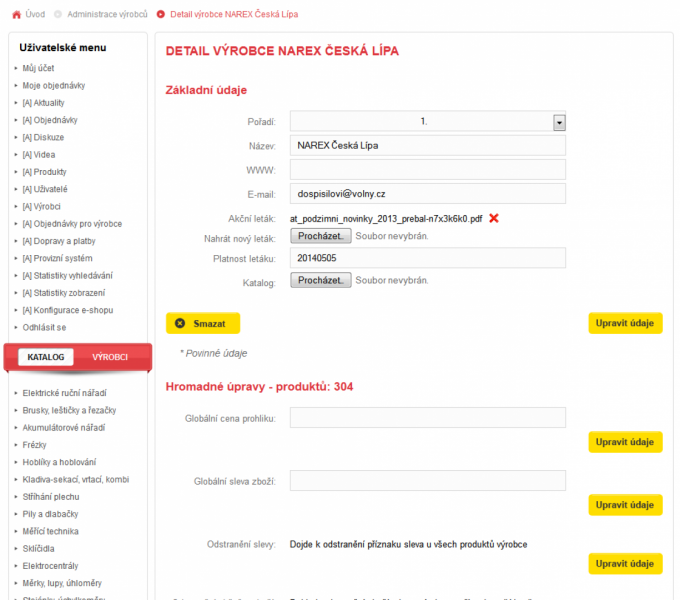This screenshot has width=680, height=600.
Task: Open [A] Uživatelé admin section
Action: click(45, 189)
